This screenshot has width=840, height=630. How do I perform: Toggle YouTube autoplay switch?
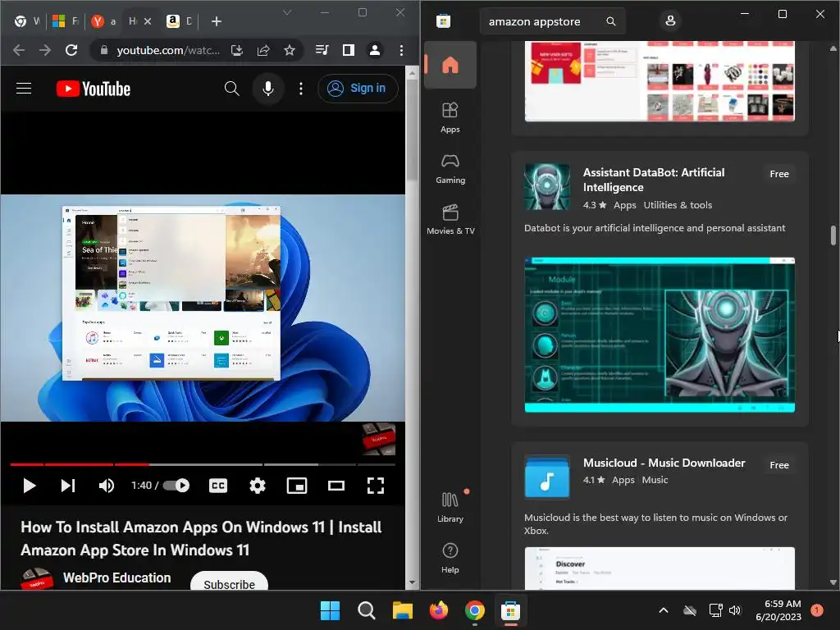(x=176, y=486)
